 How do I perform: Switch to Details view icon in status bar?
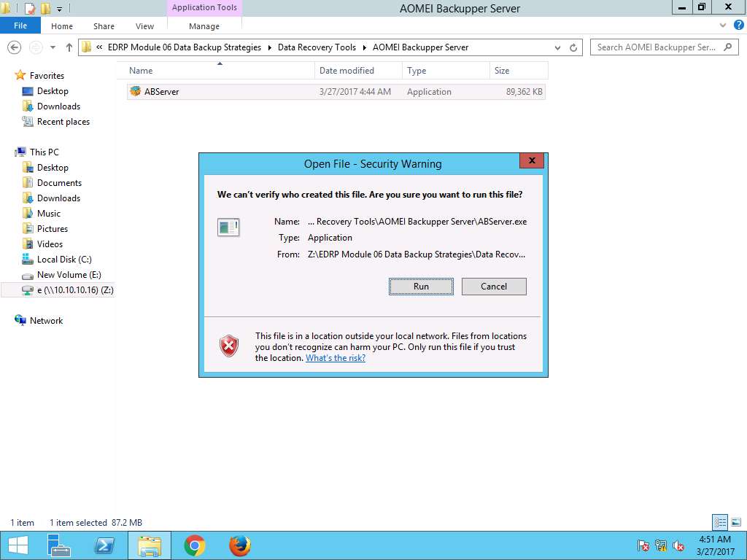click(x=720, y=522)
